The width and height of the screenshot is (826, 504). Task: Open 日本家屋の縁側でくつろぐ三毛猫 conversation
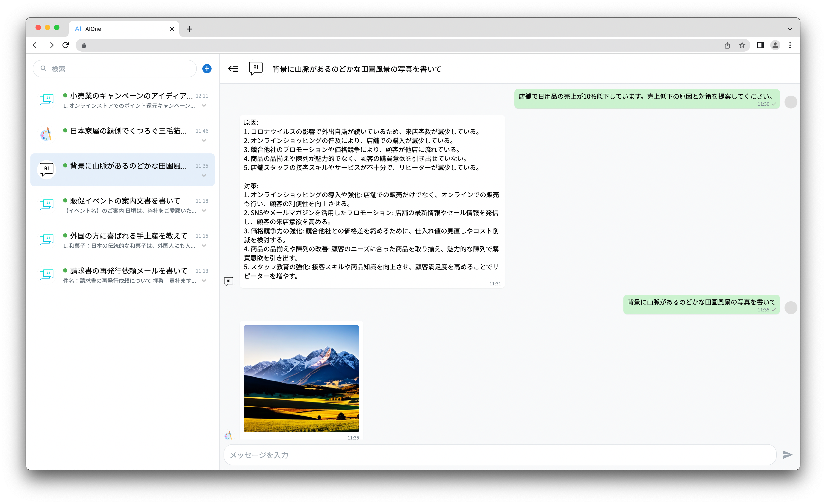point(128,131)
